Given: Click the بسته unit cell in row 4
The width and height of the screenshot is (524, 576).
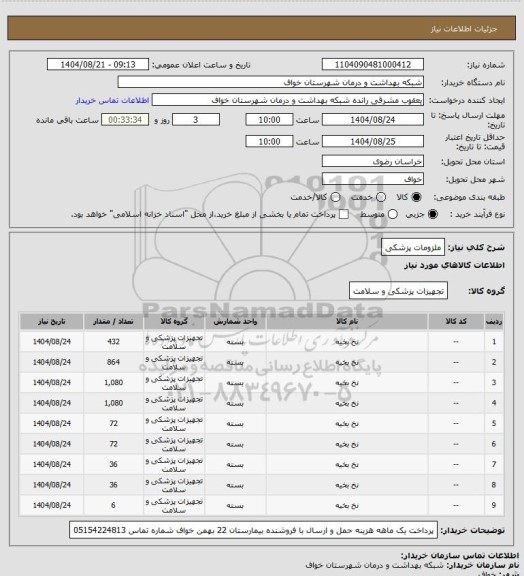Looking at the screenshot, I should pyautogui.click(x=235, y=403).
